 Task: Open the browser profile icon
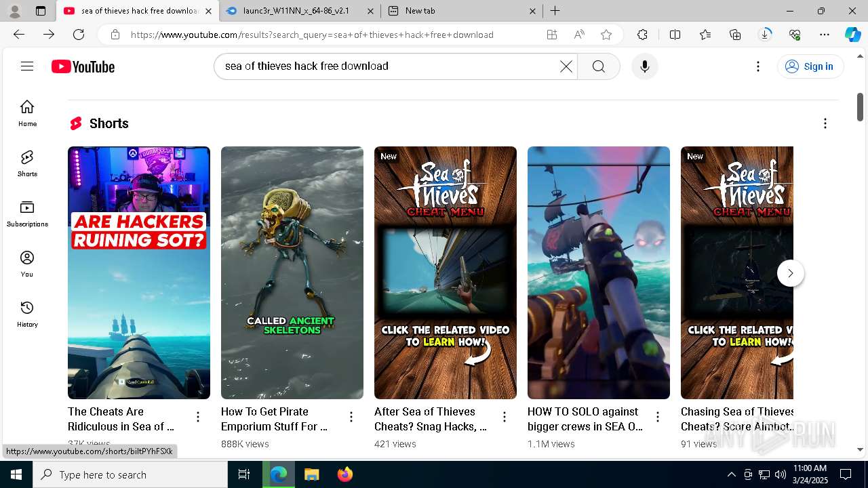pos(14,11)
